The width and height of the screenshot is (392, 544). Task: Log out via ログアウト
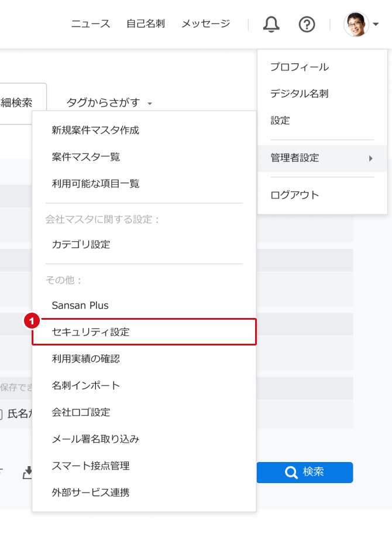(294, 194)
